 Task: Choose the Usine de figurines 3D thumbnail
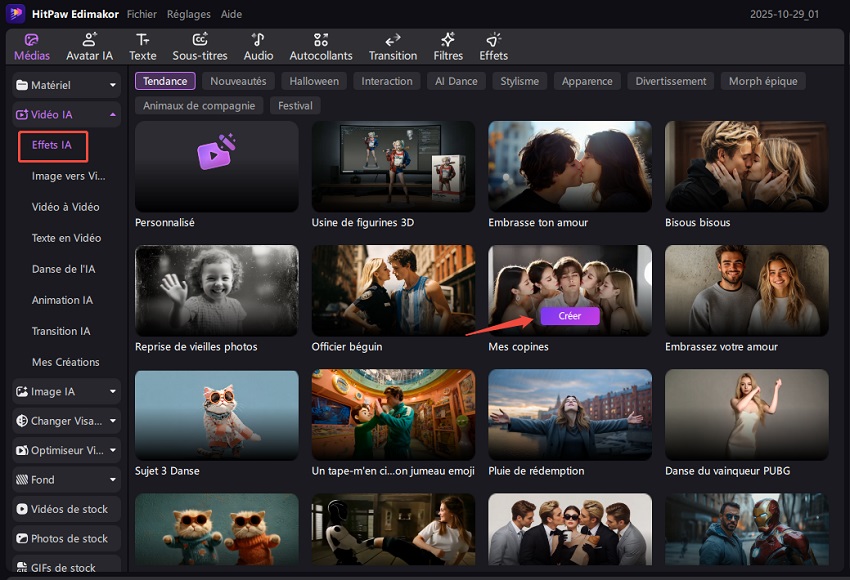point(393,166)
